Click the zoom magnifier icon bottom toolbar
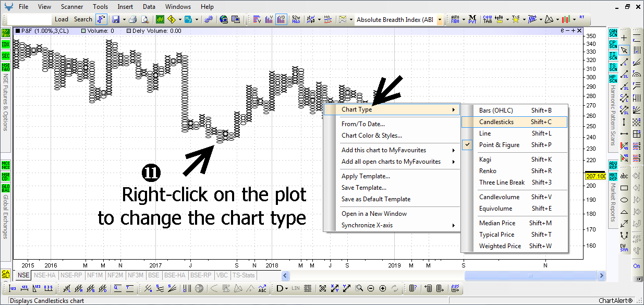644x305 pixels. click(359, 288)
